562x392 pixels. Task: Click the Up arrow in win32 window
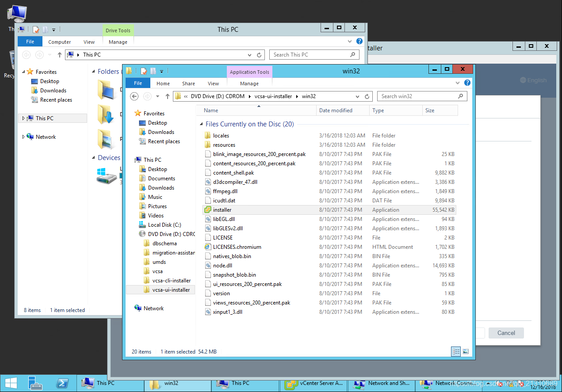tap(168, 96)
